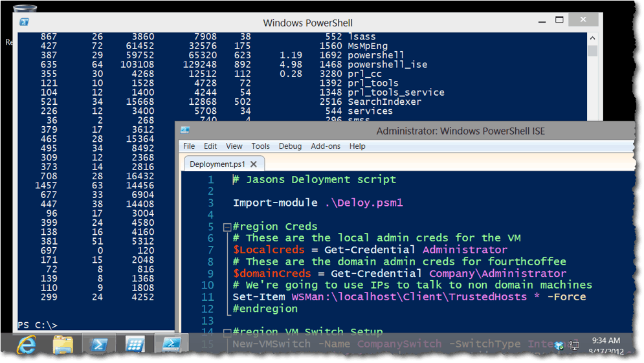The height and width of the screenshot is (363, 644).
Task: Click the '# Jasons Deloyment script' comment
Action: pos(315,179)
